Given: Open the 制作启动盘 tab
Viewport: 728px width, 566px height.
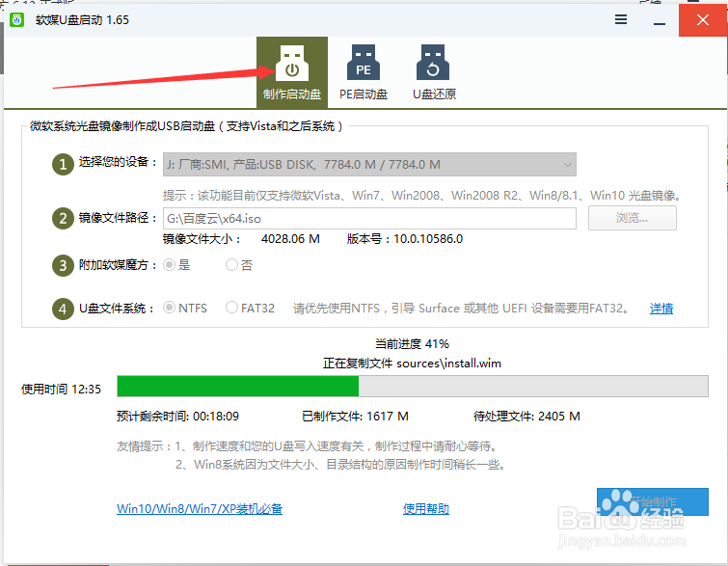Looking at the screenshot, I should [x=292, y=72].
